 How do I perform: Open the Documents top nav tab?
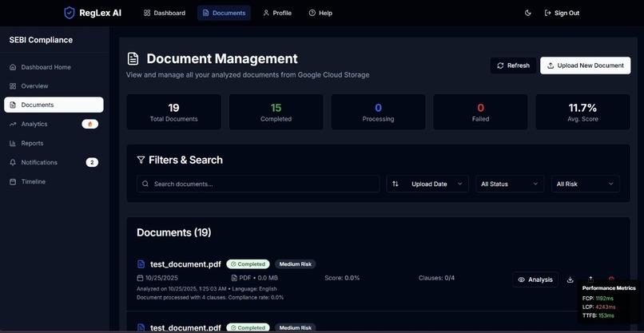pyautogui.click(x=224, y=13)
